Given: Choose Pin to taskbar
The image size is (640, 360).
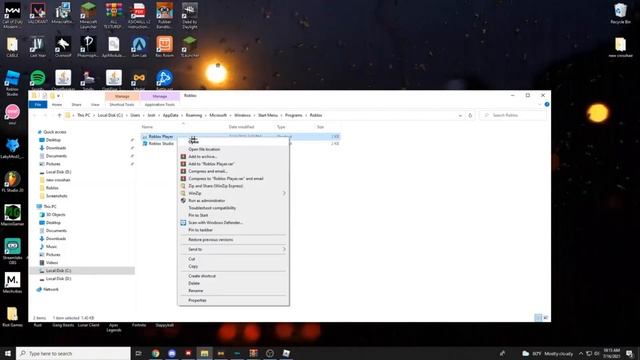Looking at the screenshot, I should point(200,230).
